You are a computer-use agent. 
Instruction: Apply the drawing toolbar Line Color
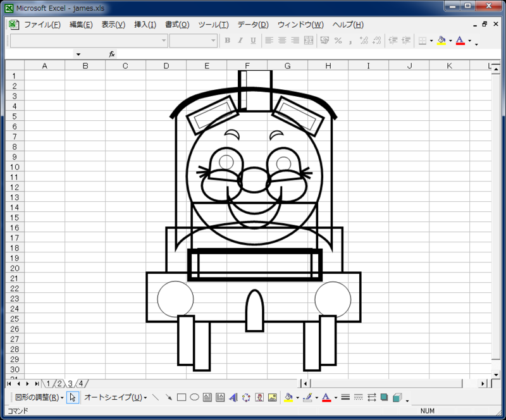308,397
